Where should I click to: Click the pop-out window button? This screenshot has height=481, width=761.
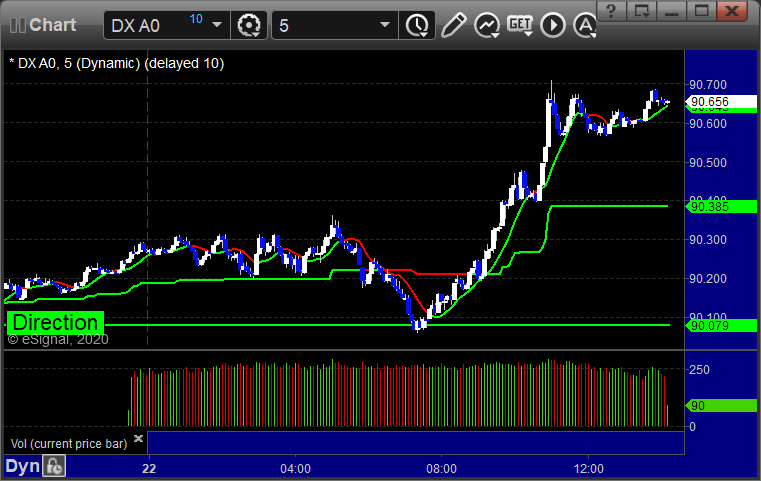642,11
